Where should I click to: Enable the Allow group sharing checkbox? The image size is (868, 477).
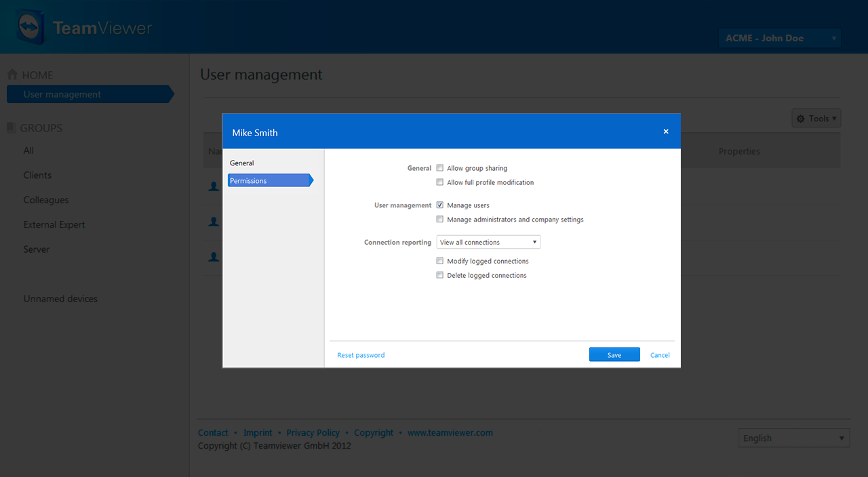click(439, 167)
